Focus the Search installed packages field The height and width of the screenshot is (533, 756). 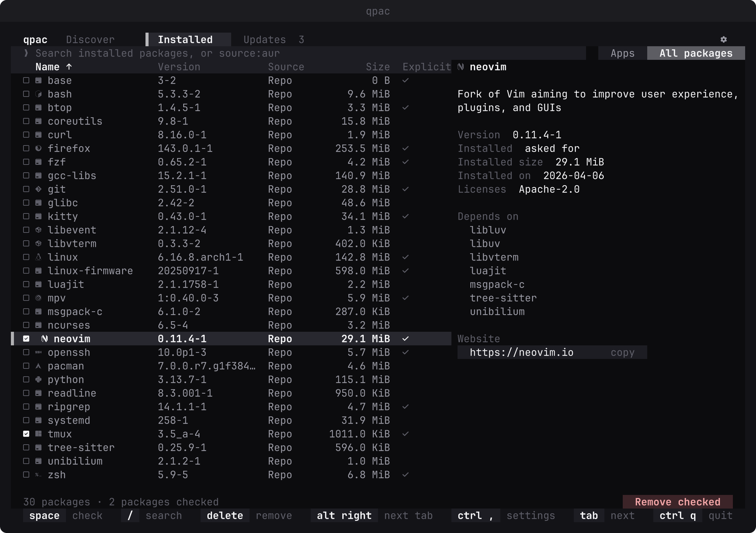click(298, 53)
